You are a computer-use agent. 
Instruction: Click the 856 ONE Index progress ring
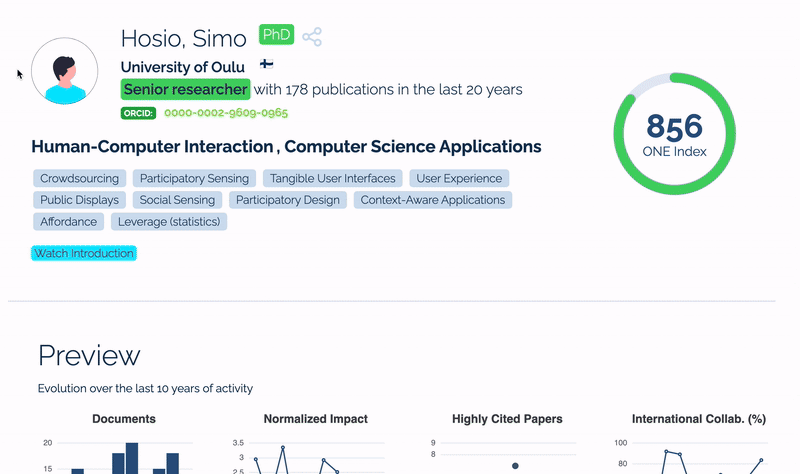click(x=675, y=134)
